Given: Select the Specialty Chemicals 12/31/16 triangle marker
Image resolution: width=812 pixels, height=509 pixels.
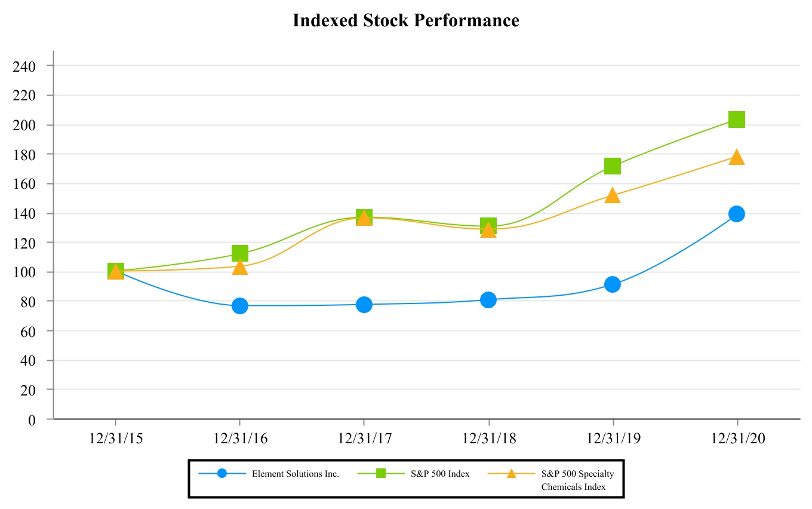Looking at the screenshot, I should 240,267.
